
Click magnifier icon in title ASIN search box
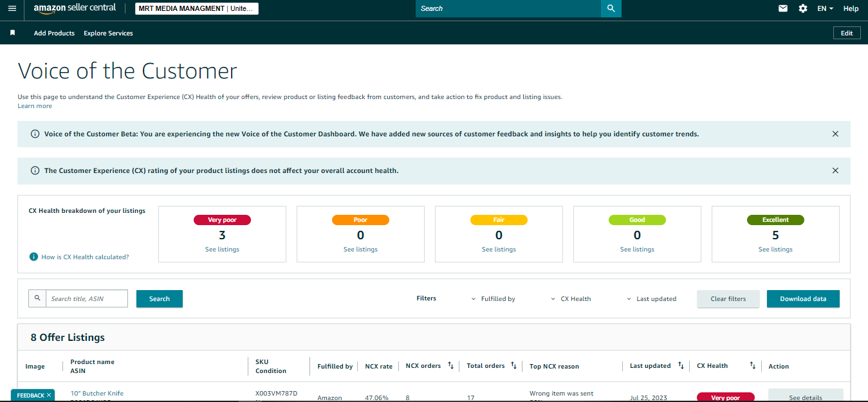tap(37, 298)
